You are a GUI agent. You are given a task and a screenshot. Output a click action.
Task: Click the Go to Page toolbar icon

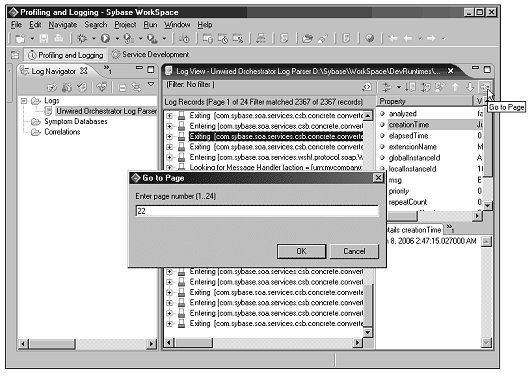tap(485, 87)
